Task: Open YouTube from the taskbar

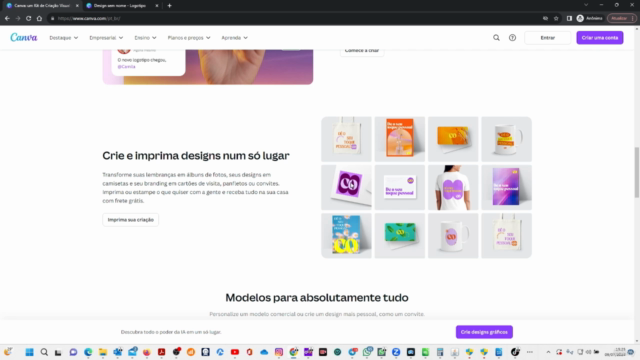Action: tap(235, 352)
